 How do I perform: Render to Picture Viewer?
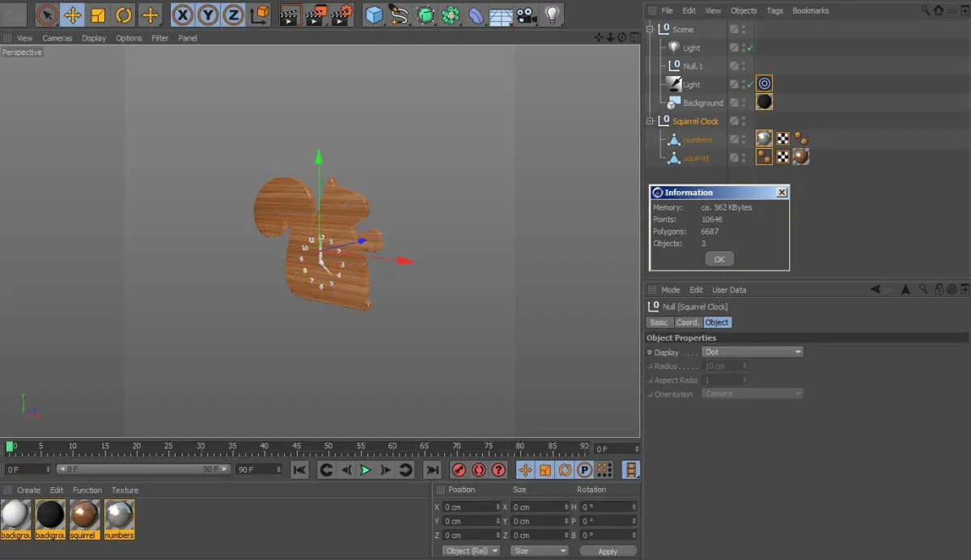(318, 15)
